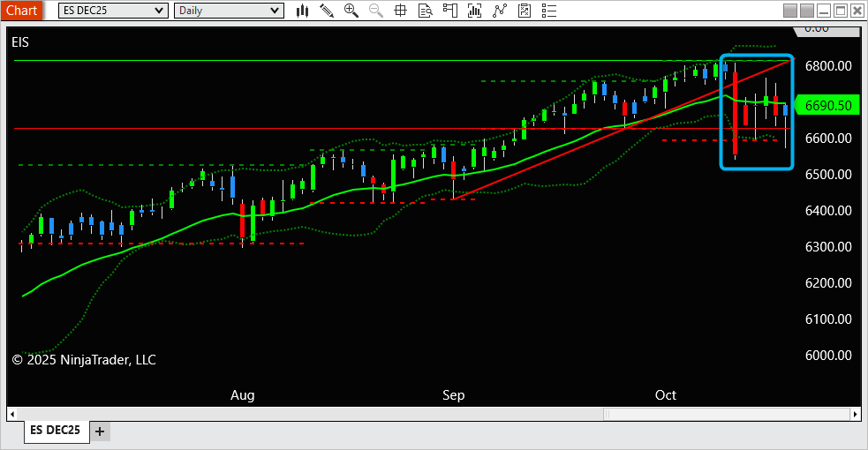Click the 6500.00 price axis label

[x=828, y=174]
